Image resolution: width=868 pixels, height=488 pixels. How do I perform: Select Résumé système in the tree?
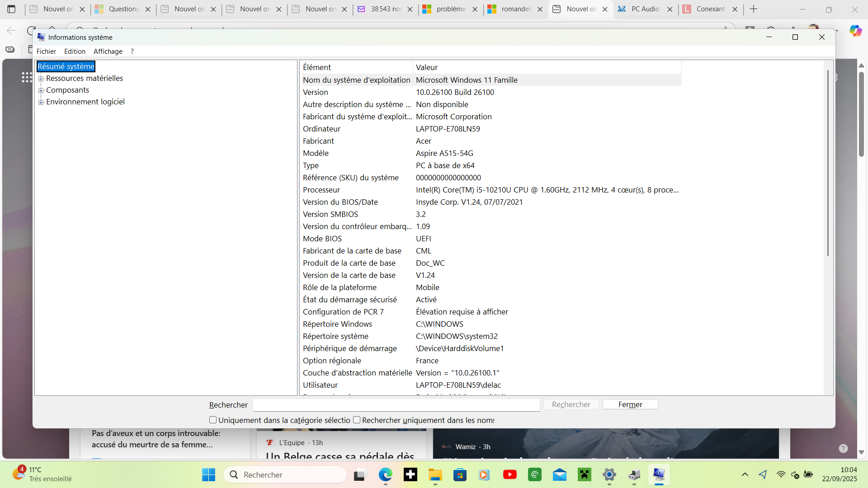pos(66,66)
